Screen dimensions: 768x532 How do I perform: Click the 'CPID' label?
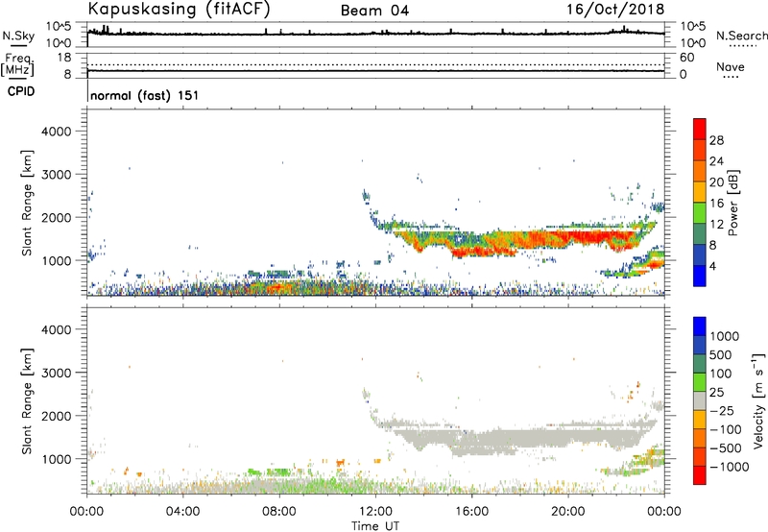(21, 91)
